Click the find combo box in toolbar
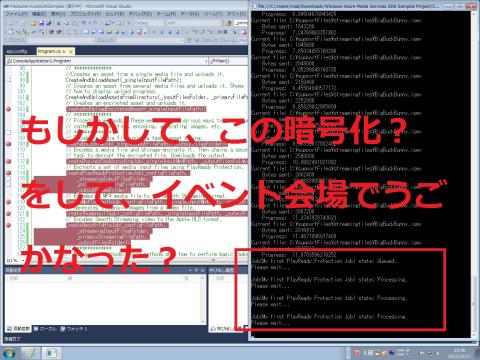This screenshot has height=360, width=480. point(241,23)
